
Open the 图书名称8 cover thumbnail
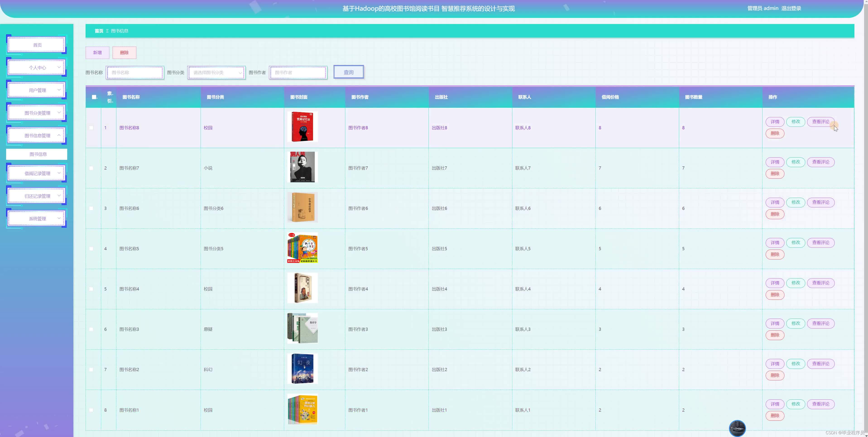[x=302, y=127]
